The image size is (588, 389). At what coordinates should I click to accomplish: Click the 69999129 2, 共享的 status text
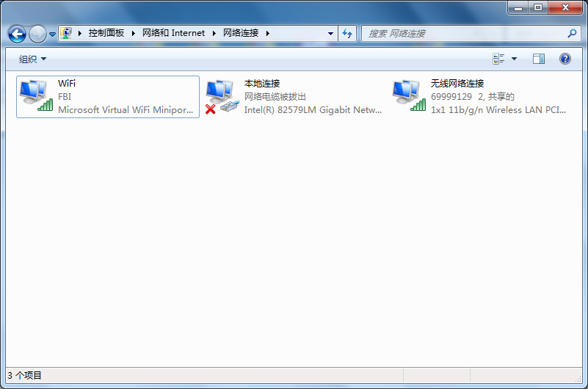pyautogui.click(x=473, y=97)
